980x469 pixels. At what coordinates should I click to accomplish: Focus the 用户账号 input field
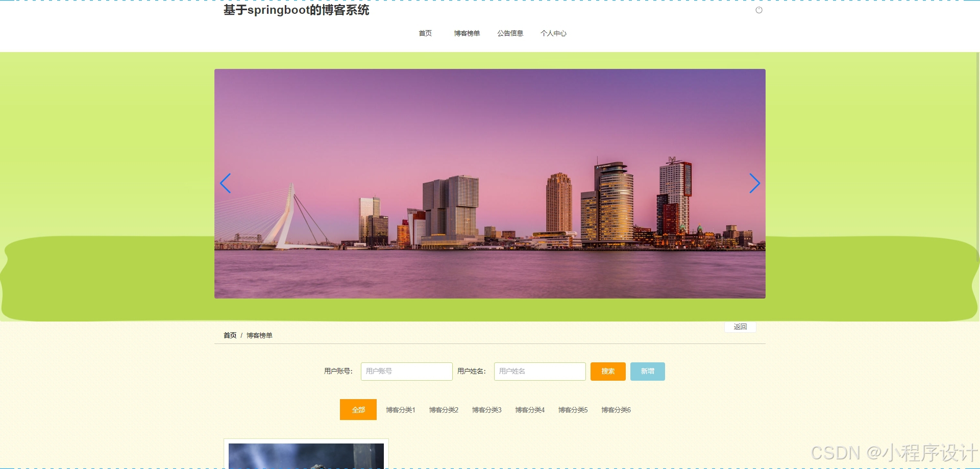(x=406, y=372)
